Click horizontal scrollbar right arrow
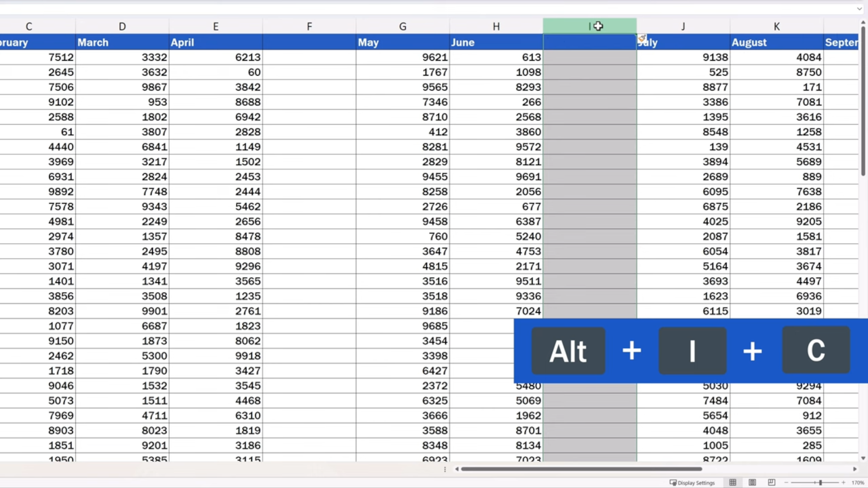 pyautogui.click(x=854, y=469)
